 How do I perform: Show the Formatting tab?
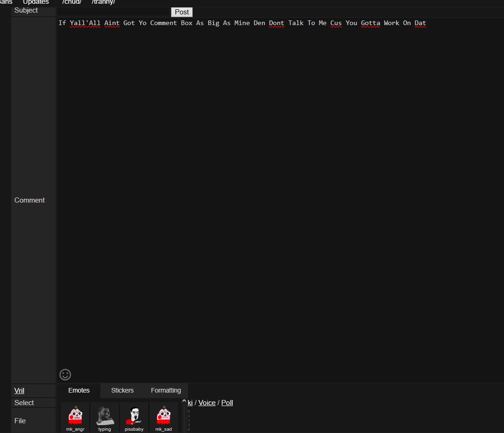pyautogui.click(x=166, y=390)
